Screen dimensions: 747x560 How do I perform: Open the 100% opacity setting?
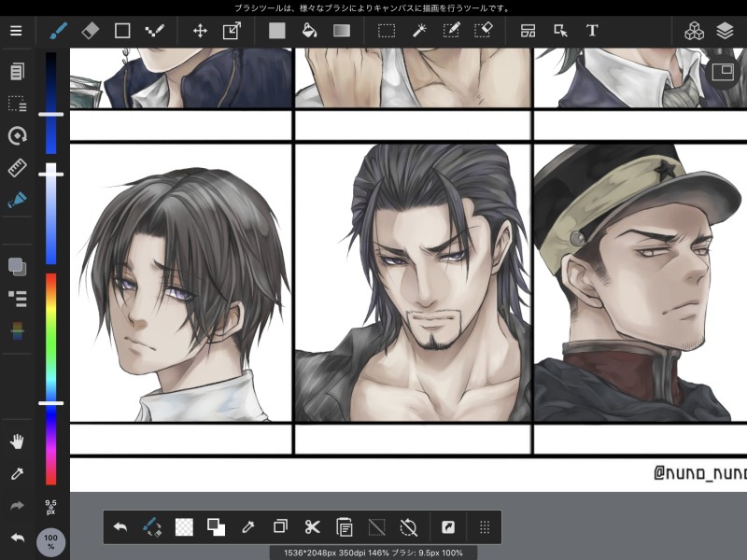coord(50,542)
